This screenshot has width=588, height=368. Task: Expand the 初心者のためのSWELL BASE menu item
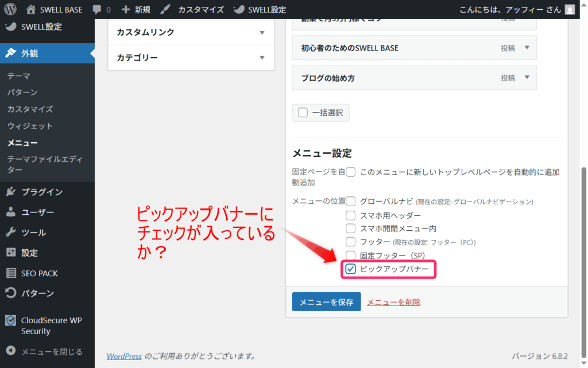click(527, 48)
